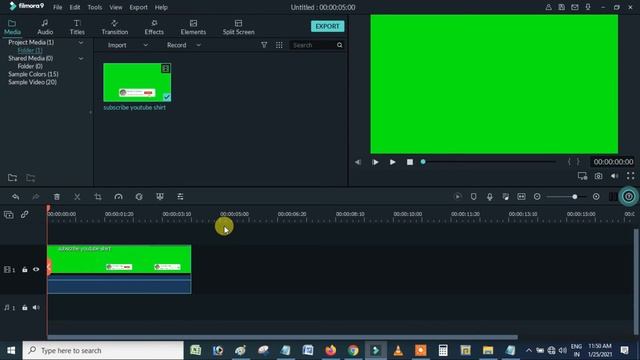Open the Edit menu

[x=75, y=7]
